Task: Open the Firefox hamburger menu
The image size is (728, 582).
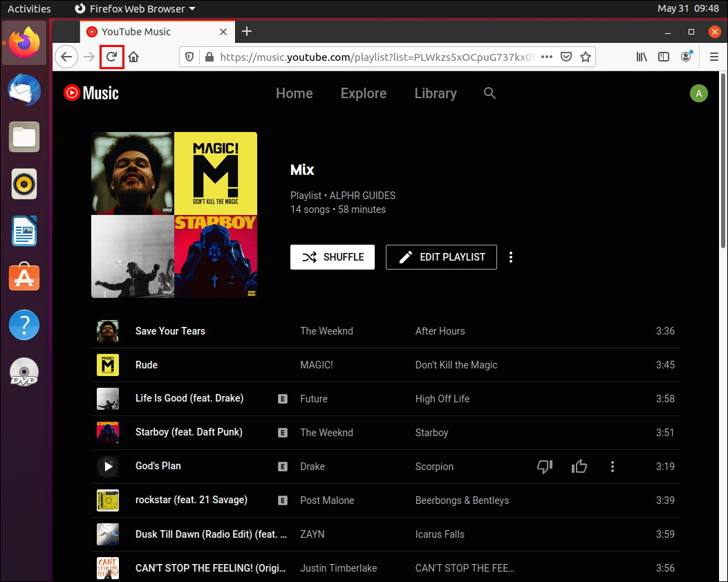Action: pos(713,57)
